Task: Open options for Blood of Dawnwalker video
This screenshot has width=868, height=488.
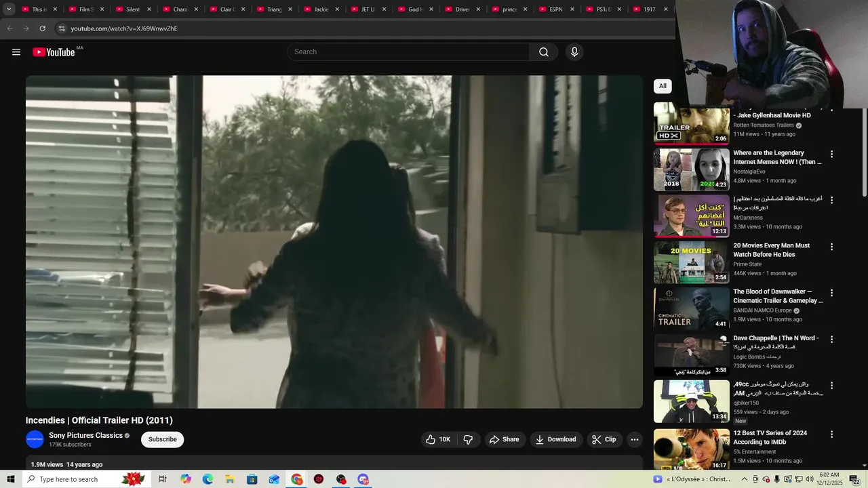Action: [x=831, y=293]
